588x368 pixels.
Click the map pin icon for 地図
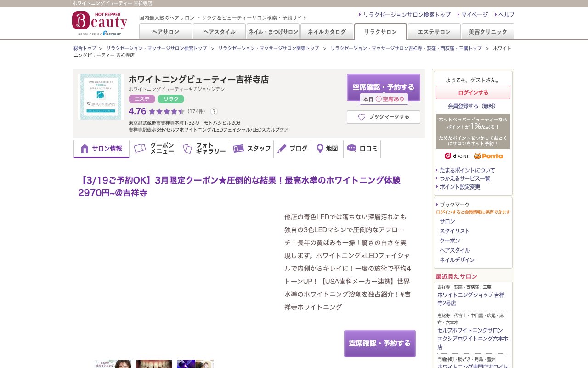(x=320, y=148)
